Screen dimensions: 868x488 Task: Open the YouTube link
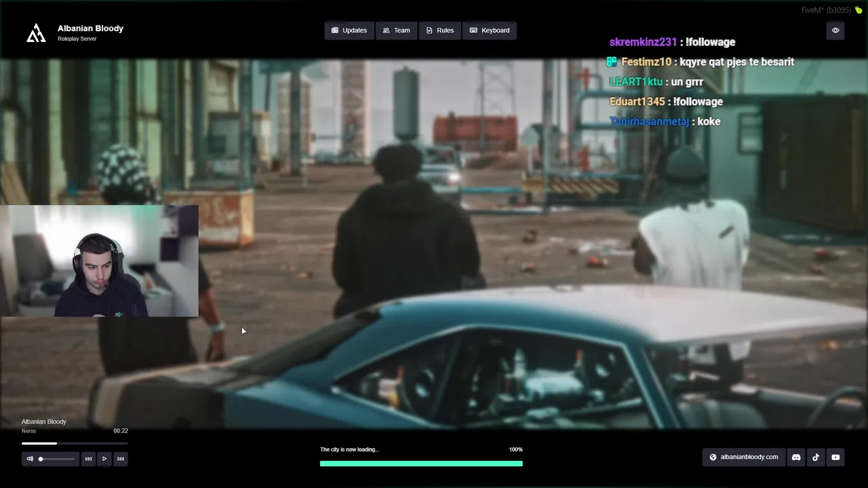click(835, 457)
